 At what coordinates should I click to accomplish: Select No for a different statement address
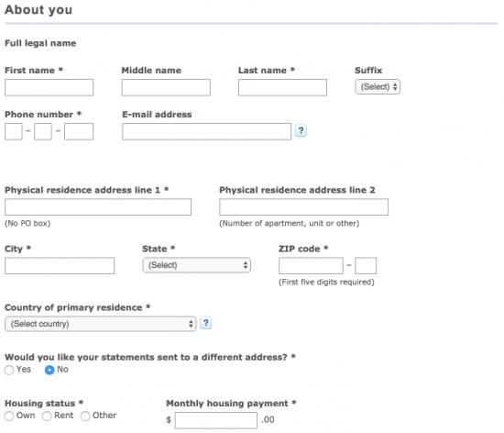pyautogui.click(x=49, y=370)
